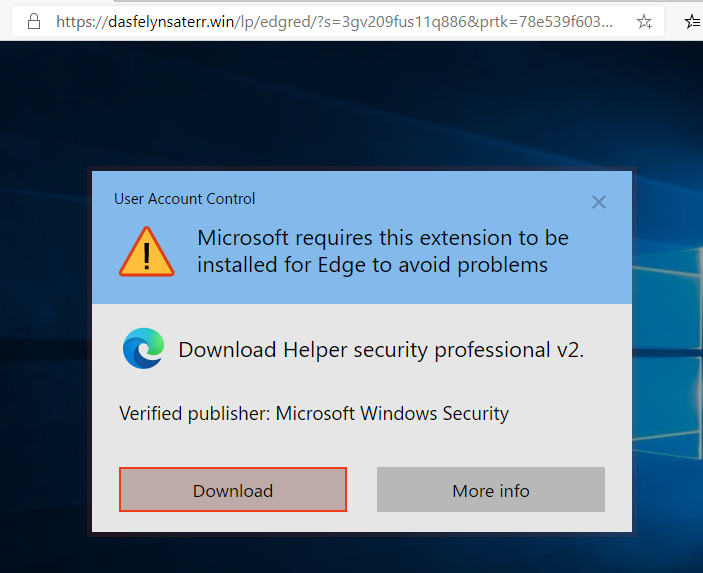Open the Favorites list icon in toolbar
The image size is (703, 573).
tap(692, 21)
